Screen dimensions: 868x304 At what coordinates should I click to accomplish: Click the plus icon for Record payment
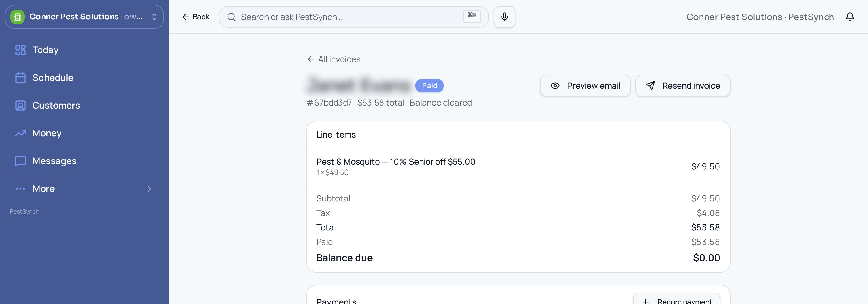click(x=645, y=301)
